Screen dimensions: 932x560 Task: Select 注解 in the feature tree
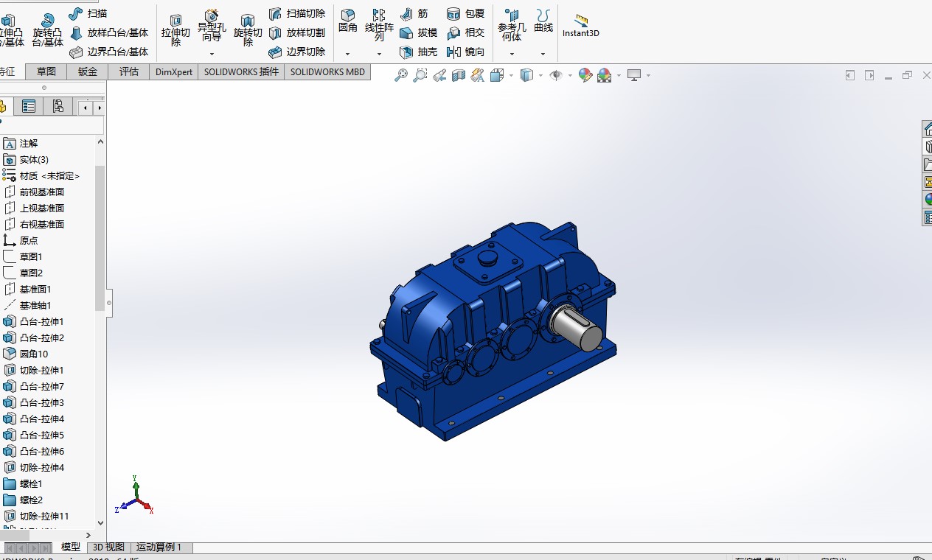[x=21, y=144]
